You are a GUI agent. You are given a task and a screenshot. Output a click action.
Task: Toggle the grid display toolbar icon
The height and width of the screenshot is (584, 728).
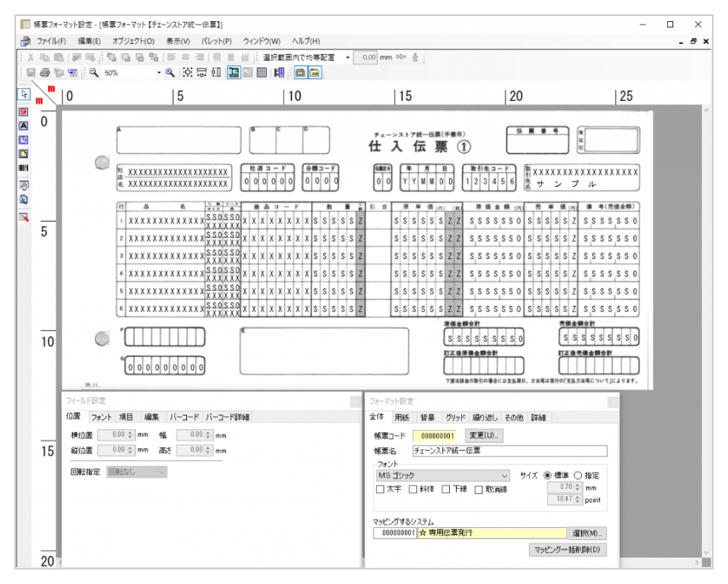coord(261,73)
